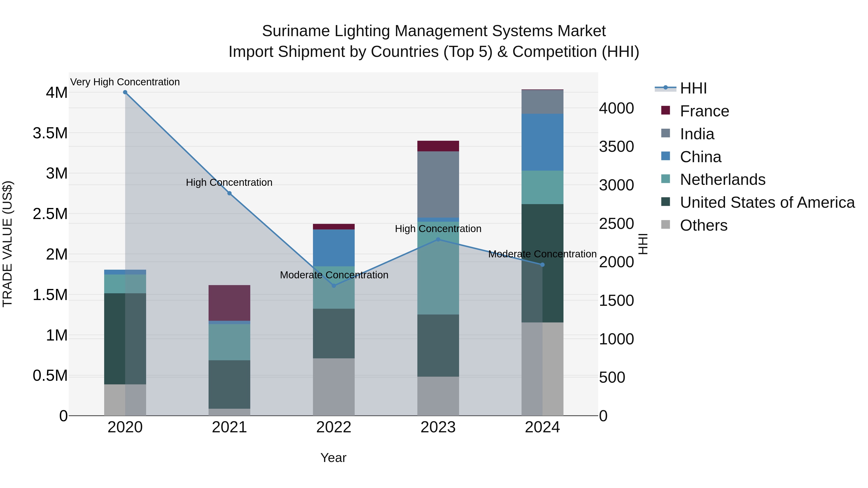Click the '2.5M' left-axis tick label

click(50, 214)
